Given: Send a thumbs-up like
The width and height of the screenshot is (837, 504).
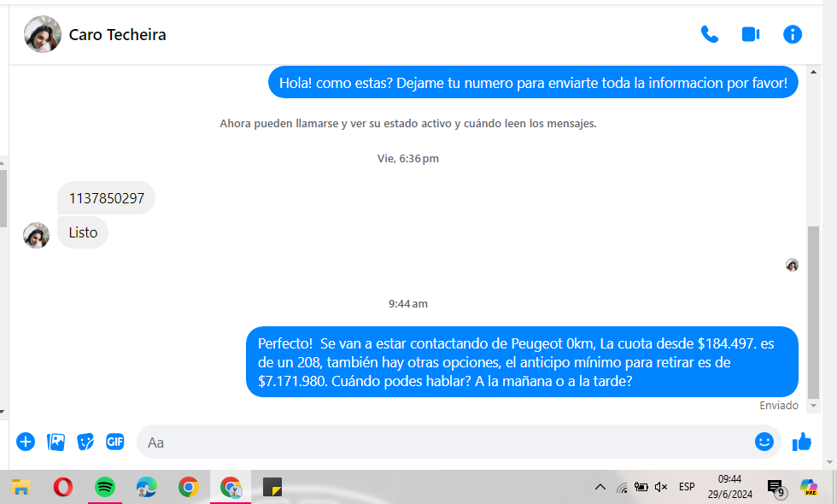Looking at the screenshot, I should (x=802, y=442).
